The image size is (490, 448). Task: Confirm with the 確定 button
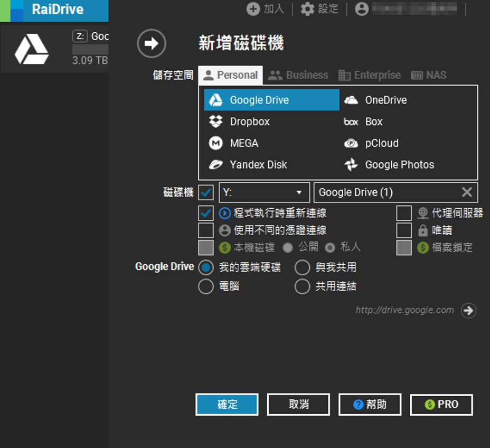coord(227,405)
